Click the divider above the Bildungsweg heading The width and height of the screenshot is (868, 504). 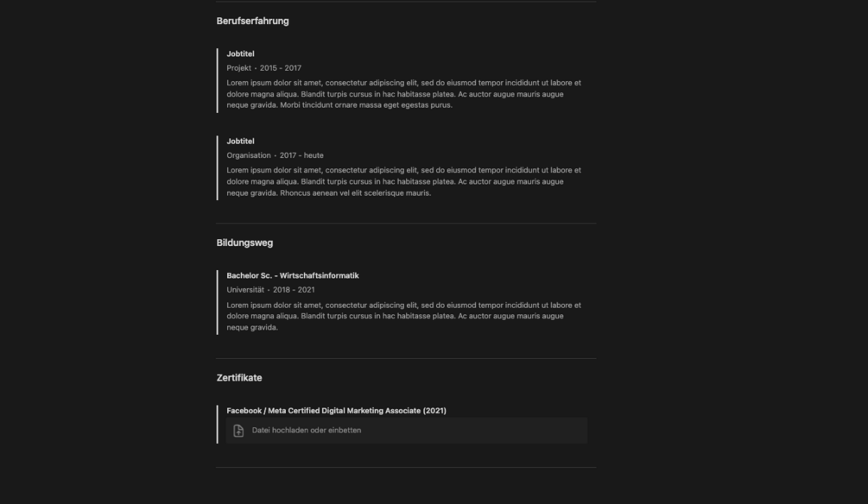point(406,224)
